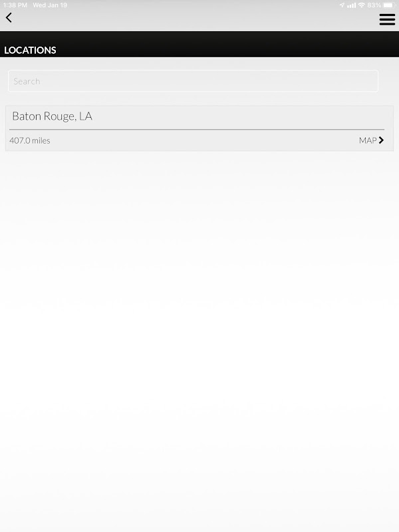Tap the location services arrow in status bar
399x532 pixels.
click(x=342, y=5)
